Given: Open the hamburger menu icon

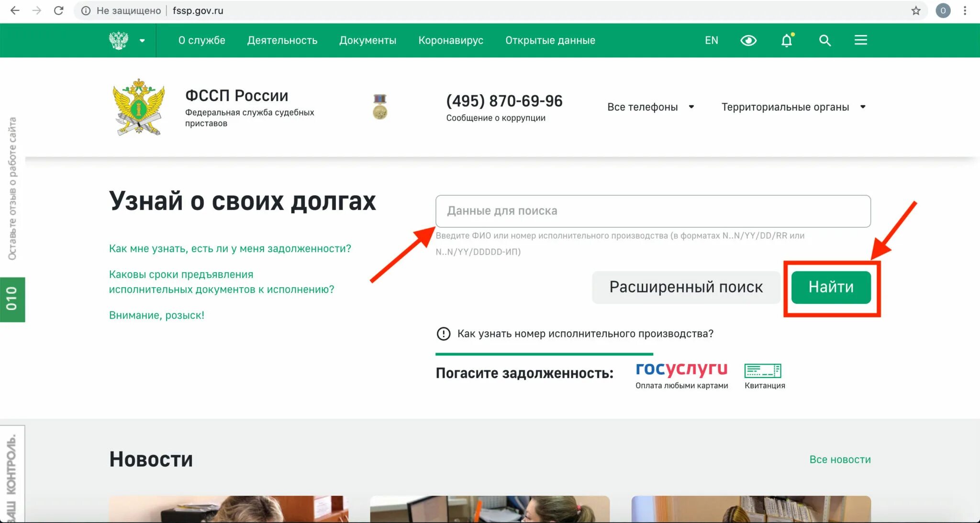Looking at the screenshot, I should tap(861, 40).
